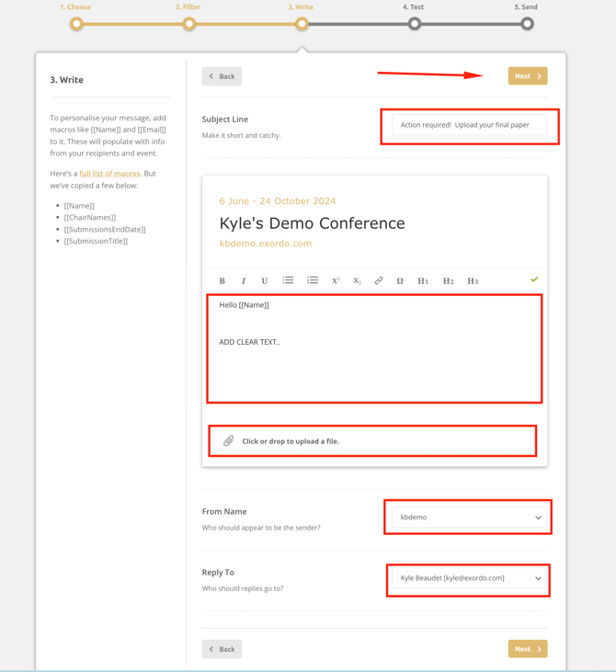
Task: Open the special characters omega menu
Action: click(x=400, y=281)
